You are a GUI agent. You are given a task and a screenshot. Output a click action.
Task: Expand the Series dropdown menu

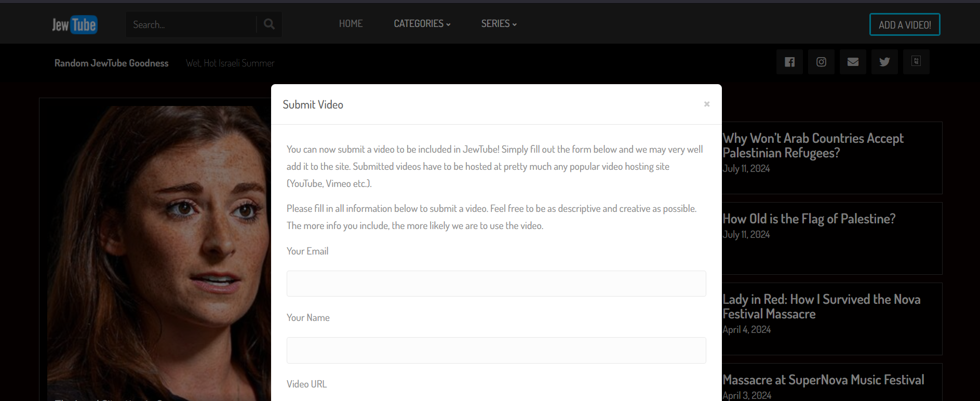point(499,24)
